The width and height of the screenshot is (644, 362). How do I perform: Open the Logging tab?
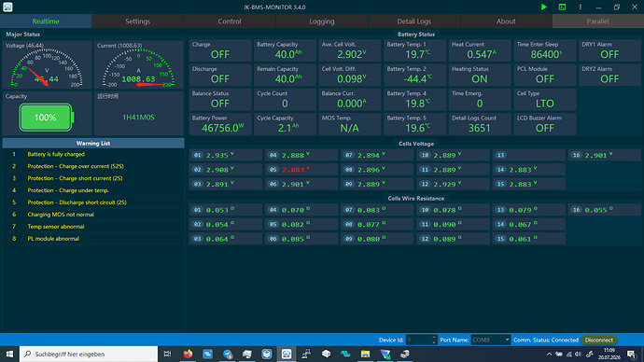322,21
